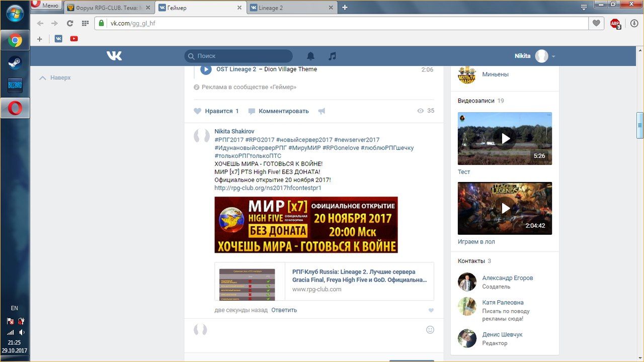Open a new browser tab
644x362 pixels.
[x=345, y=8]
